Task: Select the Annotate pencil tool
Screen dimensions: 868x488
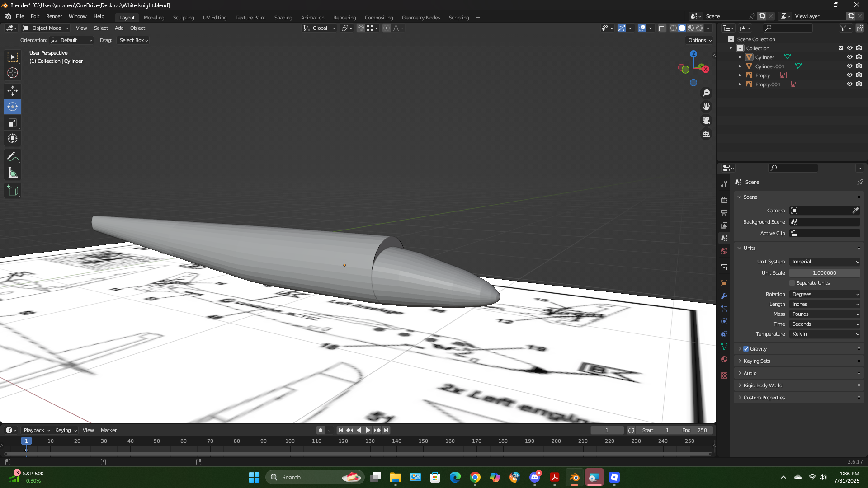Action: [13, 157]
